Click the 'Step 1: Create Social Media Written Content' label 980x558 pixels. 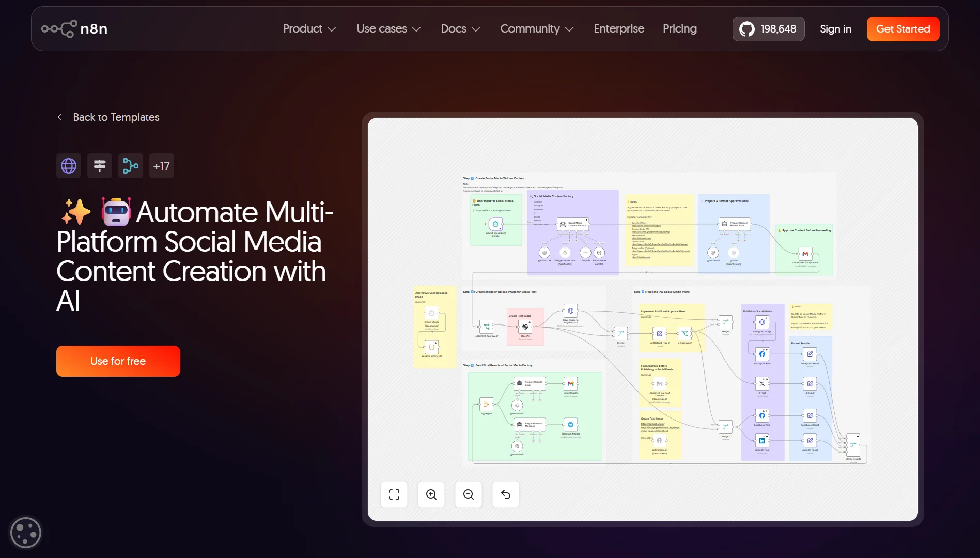pos(494,178)
